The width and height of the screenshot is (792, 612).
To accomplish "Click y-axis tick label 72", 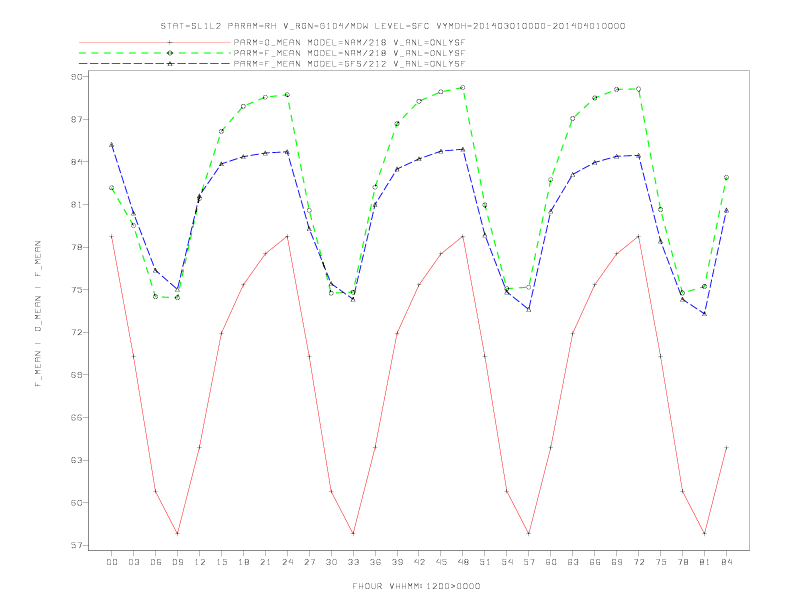I will point(77,332).
